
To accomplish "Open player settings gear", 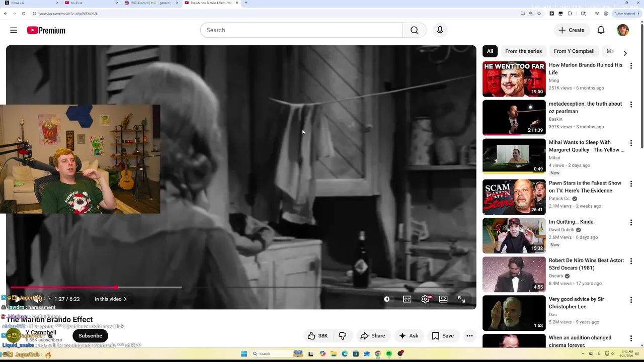I will [x=426, y=299].
